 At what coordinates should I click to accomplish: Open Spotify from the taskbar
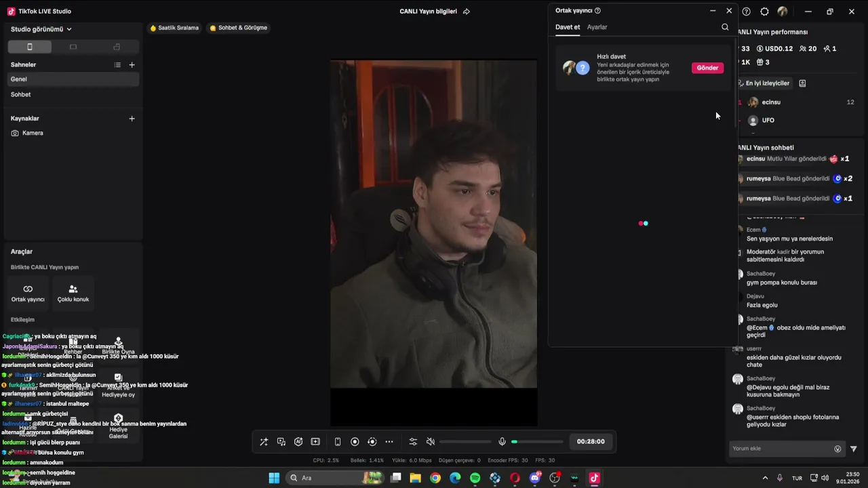coord(475,478)
